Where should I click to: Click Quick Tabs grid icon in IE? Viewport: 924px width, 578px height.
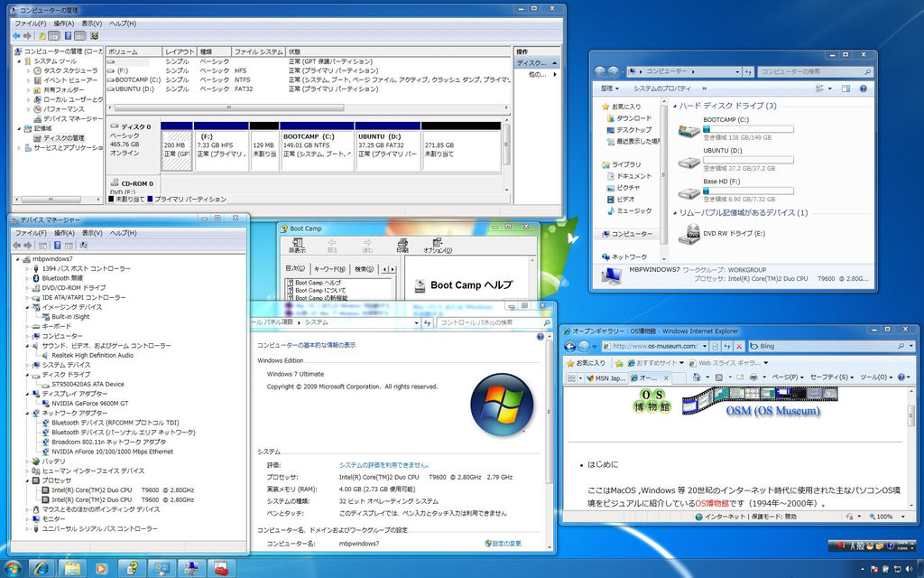[571, 378]
